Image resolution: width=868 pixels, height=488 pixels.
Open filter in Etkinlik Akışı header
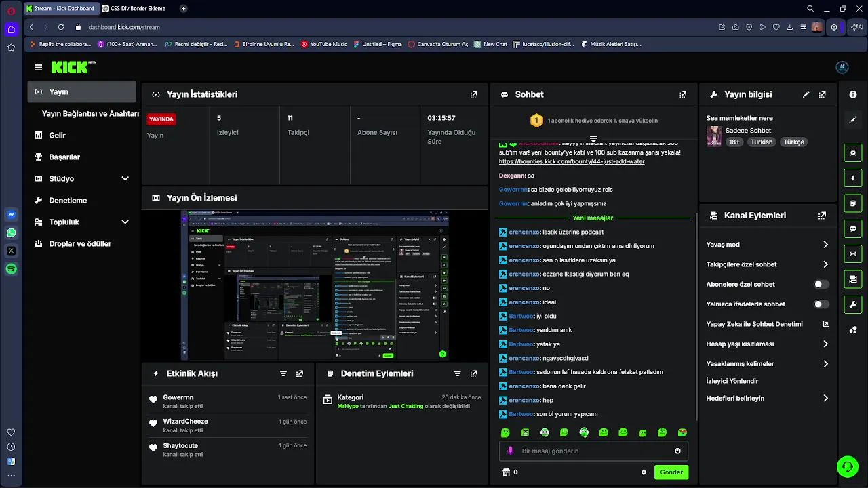[283, 373]
